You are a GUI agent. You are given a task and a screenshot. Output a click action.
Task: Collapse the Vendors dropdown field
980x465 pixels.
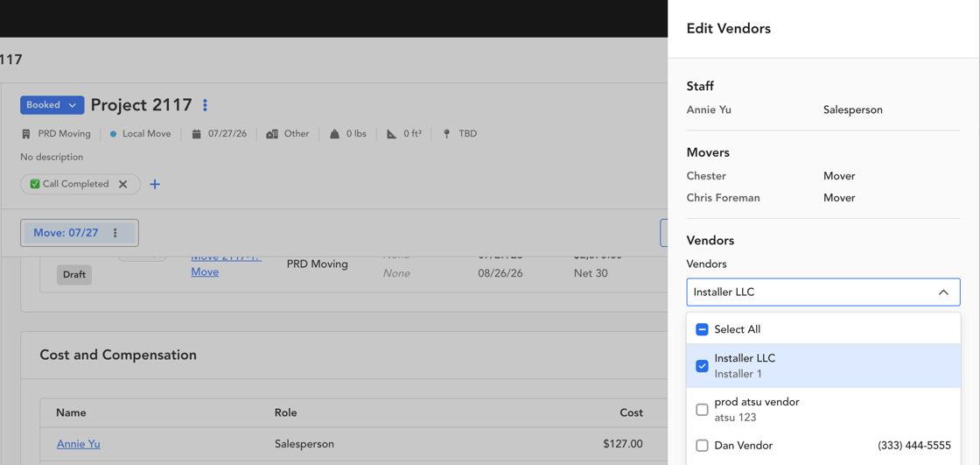click(x=823, y=292)
